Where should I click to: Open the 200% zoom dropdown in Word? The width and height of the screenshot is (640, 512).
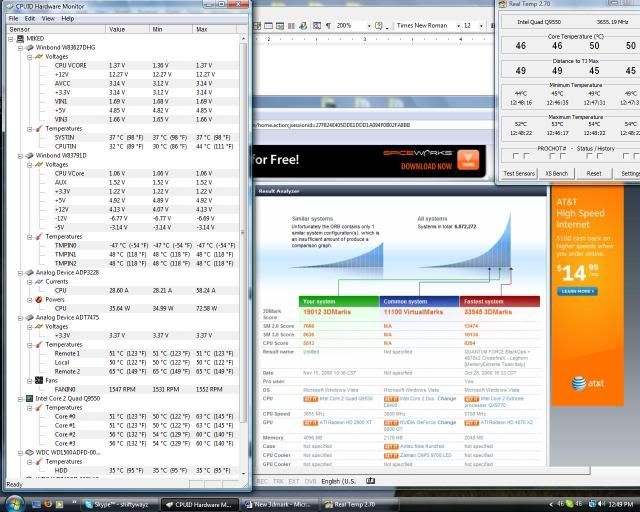point(369,26)
